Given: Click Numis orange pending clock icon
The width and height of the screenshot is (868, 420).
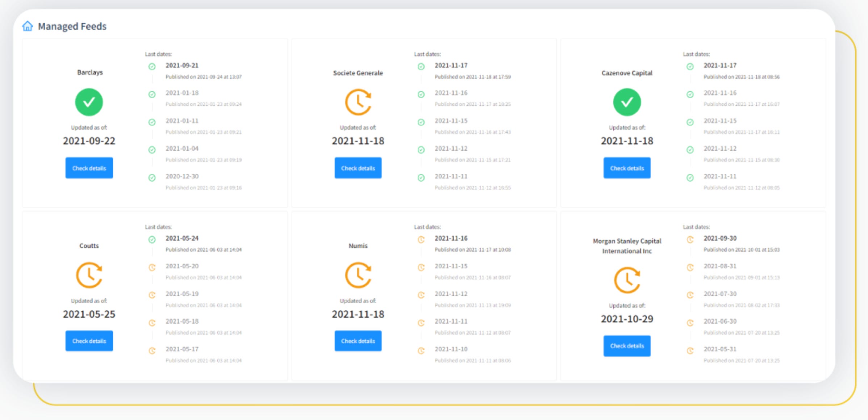Looking at the screenshot, I should click(358, 275).
